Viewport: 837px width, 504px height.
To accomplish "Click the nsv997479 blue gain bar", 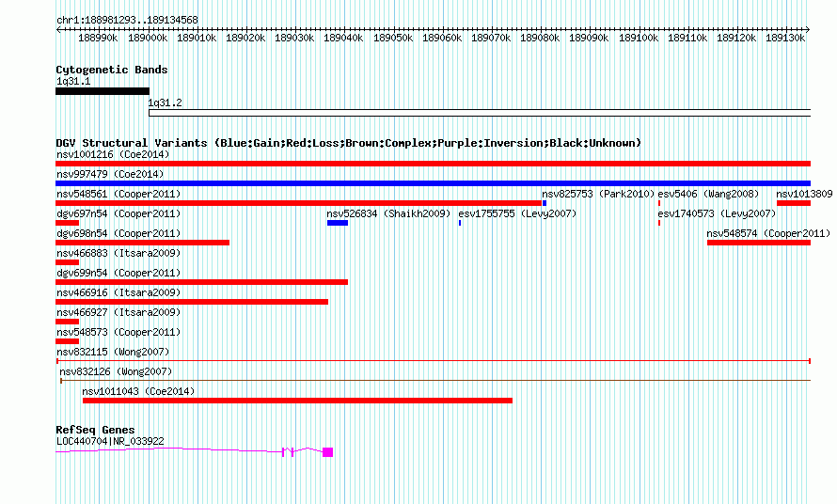I will pos(433,183).
